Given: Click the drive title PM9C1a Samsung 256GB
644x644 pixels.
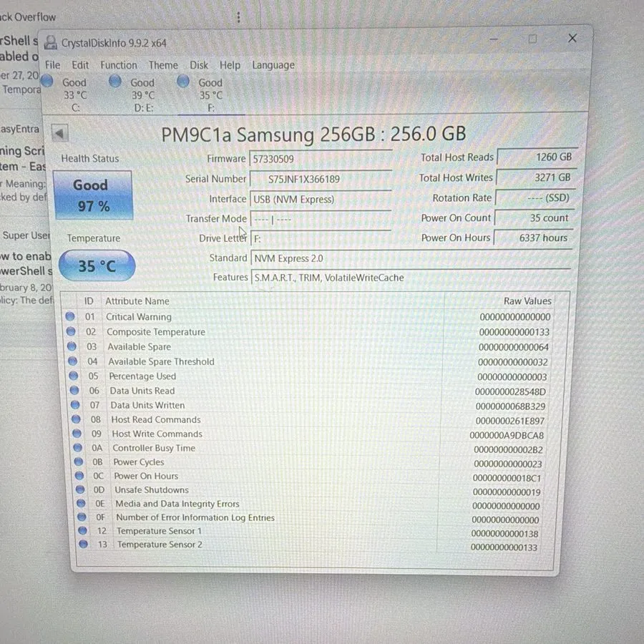Looking at the screenshot, I should pos(313,135).
